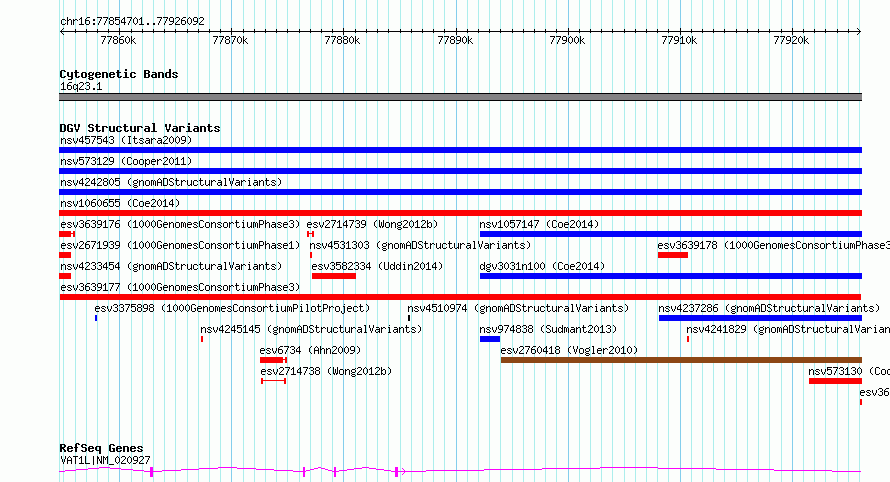Click the 77870k ruler tick label

pyautogui.click(x=230, y=40)
